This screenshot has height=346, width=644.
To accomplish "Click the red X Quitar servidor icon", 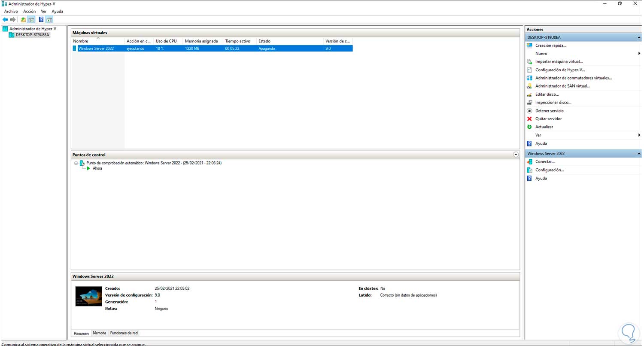I will click(x=529, y=119).
